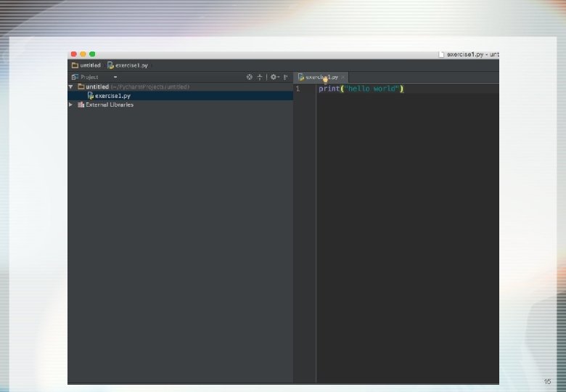Click the External Libraries icon

[81, 105]
